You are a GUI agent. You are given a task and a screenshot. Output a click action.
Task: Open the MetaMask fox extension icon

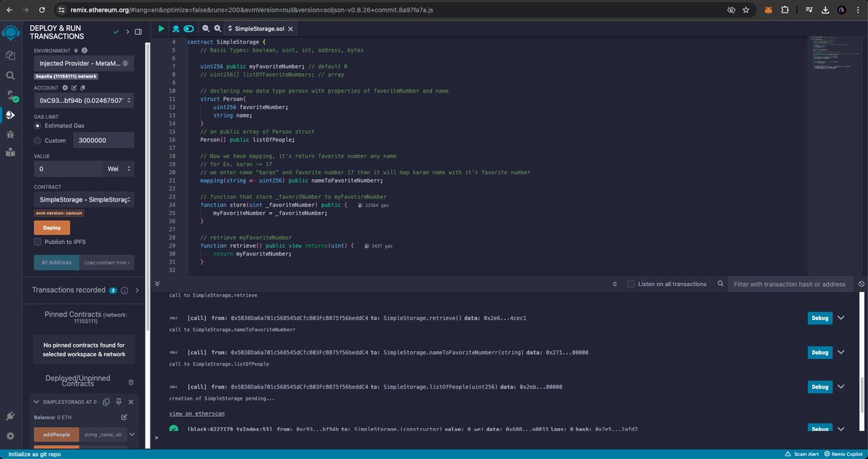(x=768, y=10)
